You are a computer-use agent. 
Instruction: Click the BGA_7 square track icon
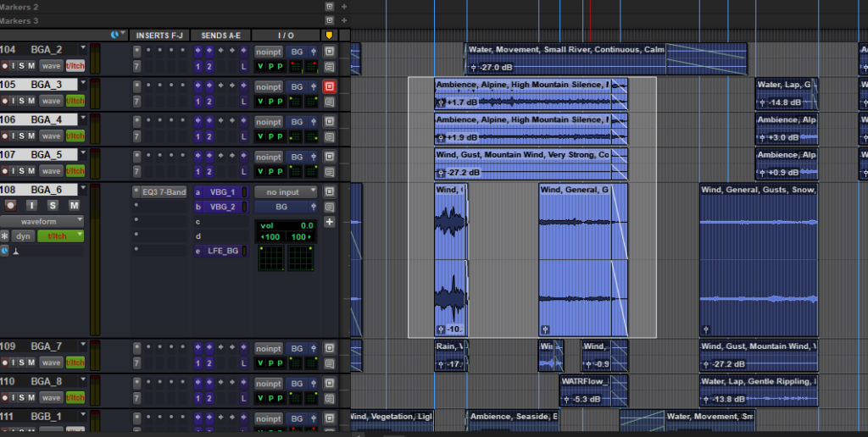(330, 348)
